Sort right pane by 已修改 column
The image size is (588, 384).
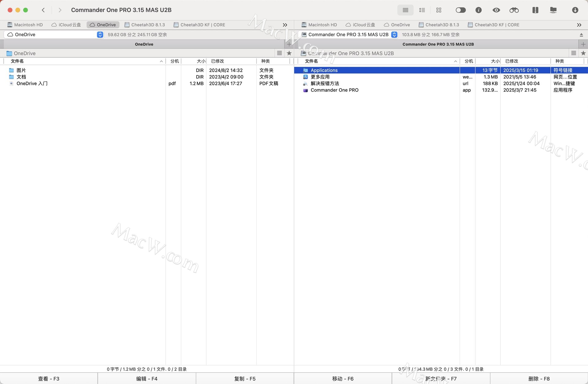526,61
